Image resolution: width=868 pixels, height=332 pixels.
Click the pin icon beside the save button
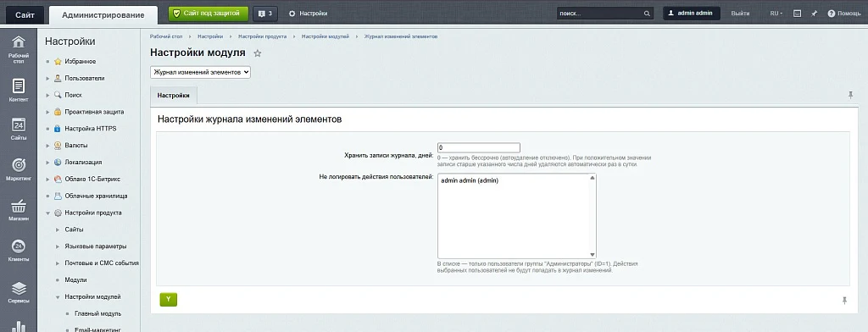tap(844, 300)
